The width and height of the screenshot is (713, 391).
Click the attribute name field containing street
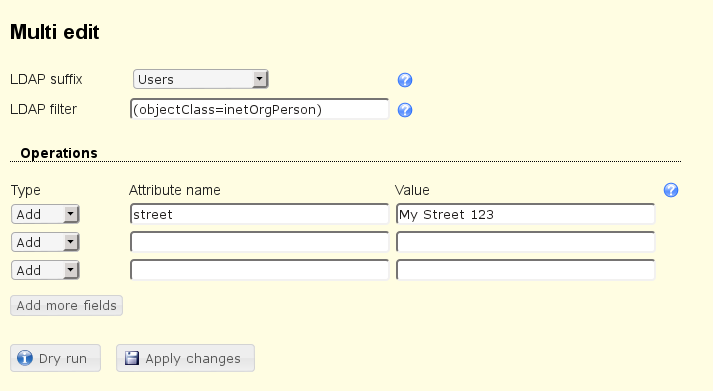(260, 214)
